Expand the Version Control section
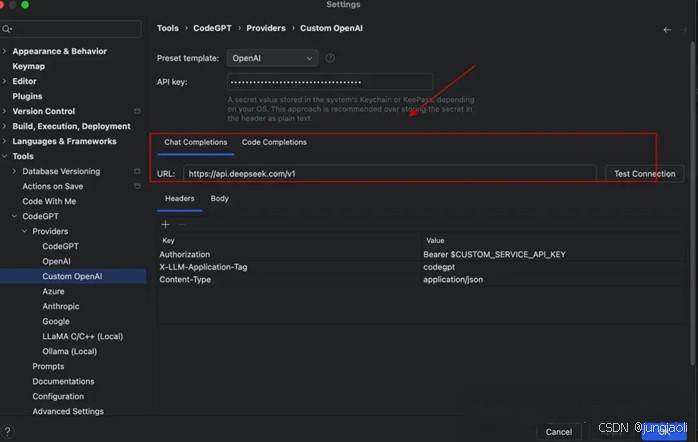The width and height of the screenshot is (698, 442). (4, 111)
